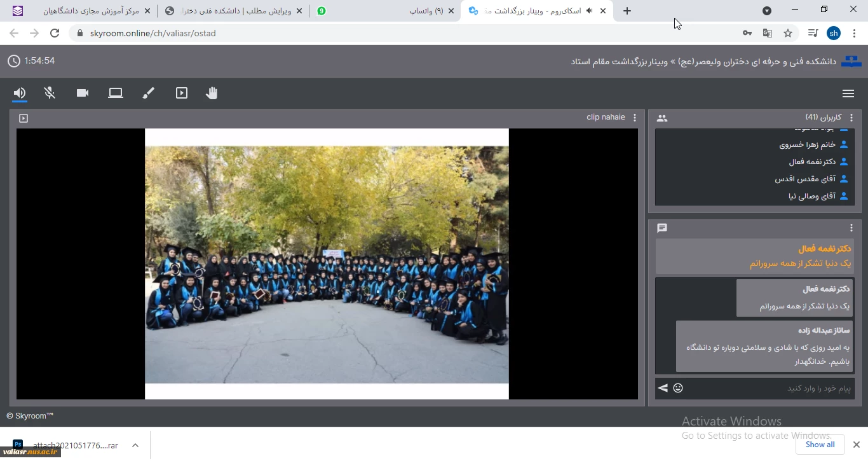Open the users panel options menu
Image resolution: width=868 pixels, height=463 pixels.
coord(851,118)
